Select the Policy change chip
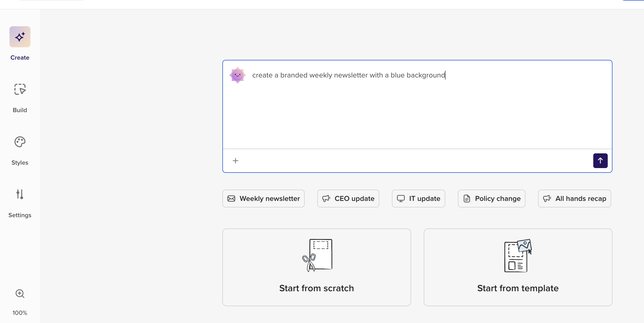Viewport: 644px width, 323px height. (x=492, y=199)
